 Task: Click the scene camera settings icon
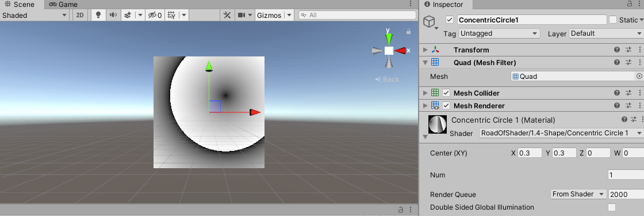(x=241, y=15)
